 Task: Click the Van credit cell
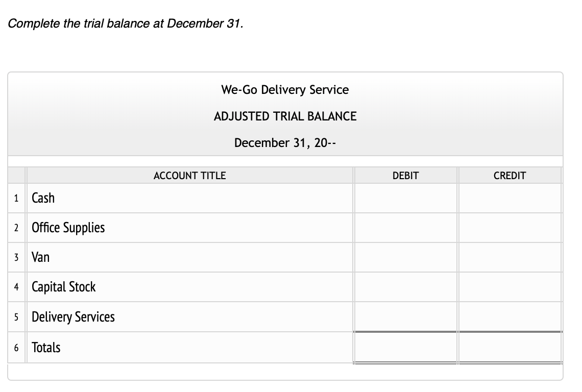coord(510,257)
